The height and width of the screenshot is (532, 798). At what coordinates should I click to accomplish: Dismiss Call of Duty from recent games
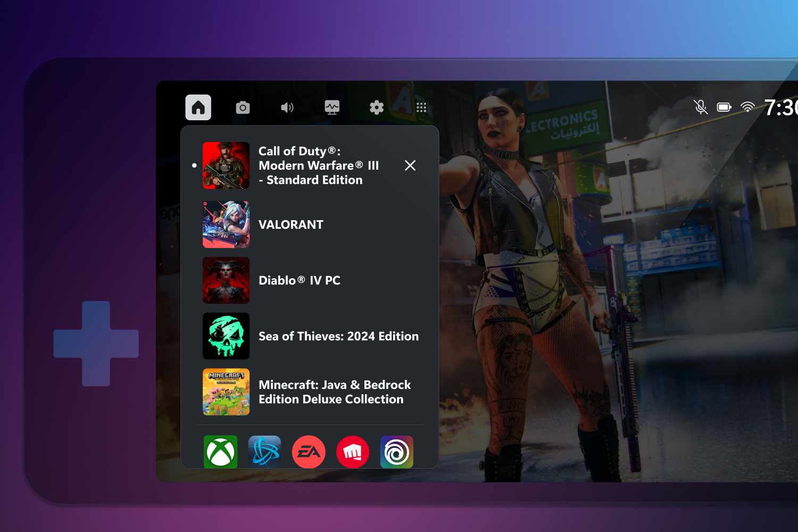[x=410, y=165]
